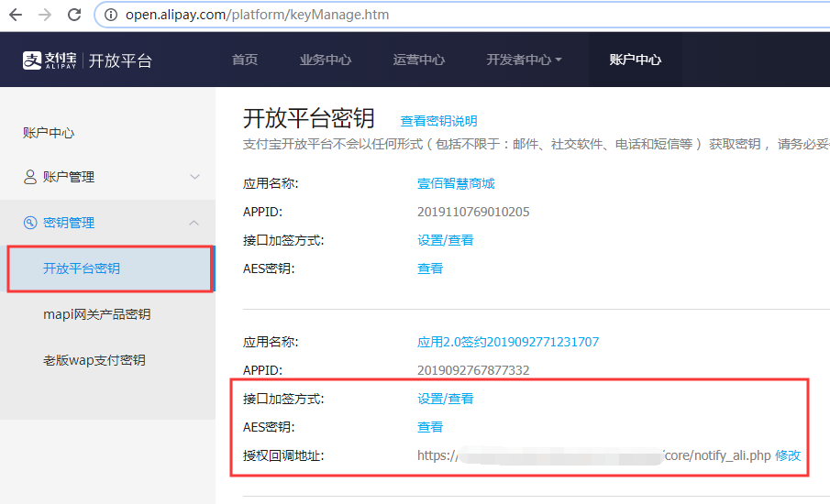Open 运营中心 in top navigation
Image resolution: width=830 pixels, height=504 pixels.
point(419,60)
